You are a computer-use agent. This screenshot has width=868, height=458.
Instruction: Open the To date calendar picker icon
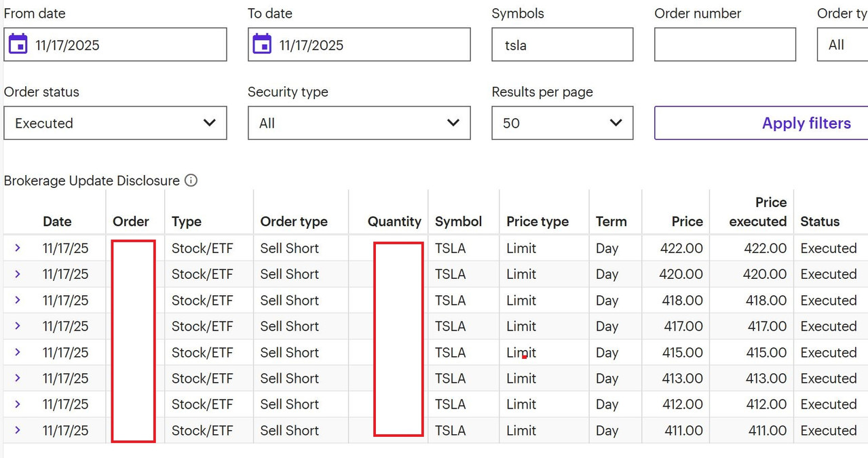click(262, 44)
